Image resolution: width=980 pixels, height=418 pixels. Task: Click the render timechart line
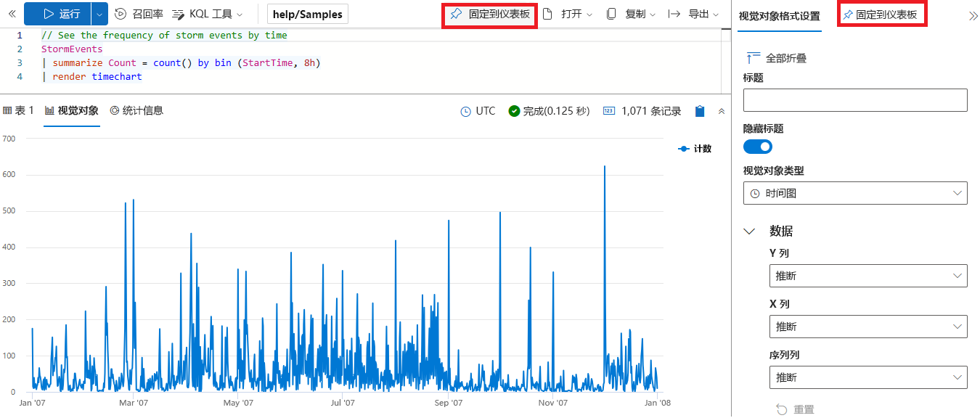click(91, 76)
